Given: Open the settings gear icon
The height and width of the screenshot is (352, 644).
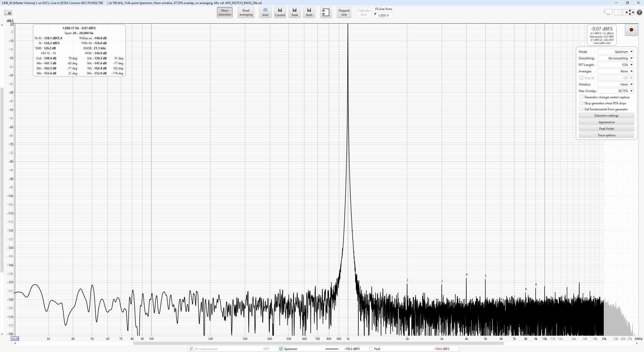Looking at the screenshot, I should point(639,12).
